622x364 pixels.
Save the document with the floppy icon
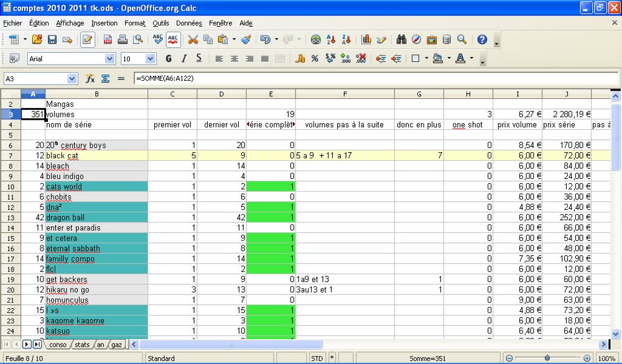[52, 40]
